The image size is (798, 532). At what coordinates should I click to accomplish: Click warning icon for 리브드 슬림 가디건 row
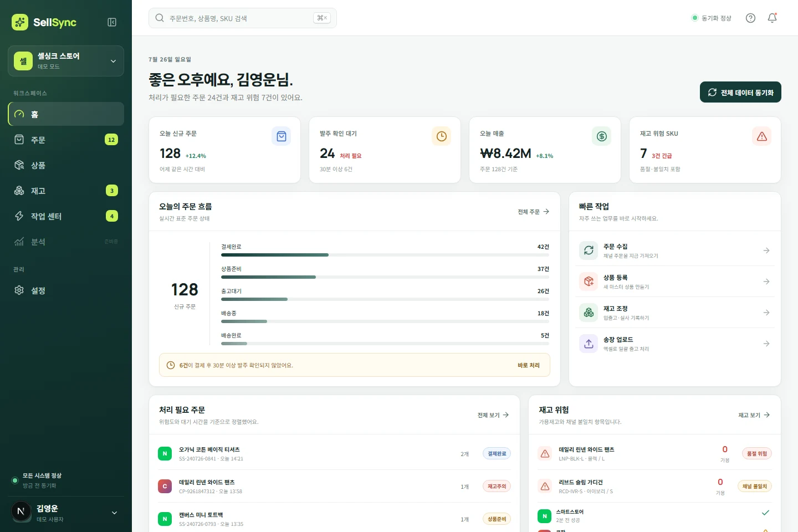coord(545,487)
